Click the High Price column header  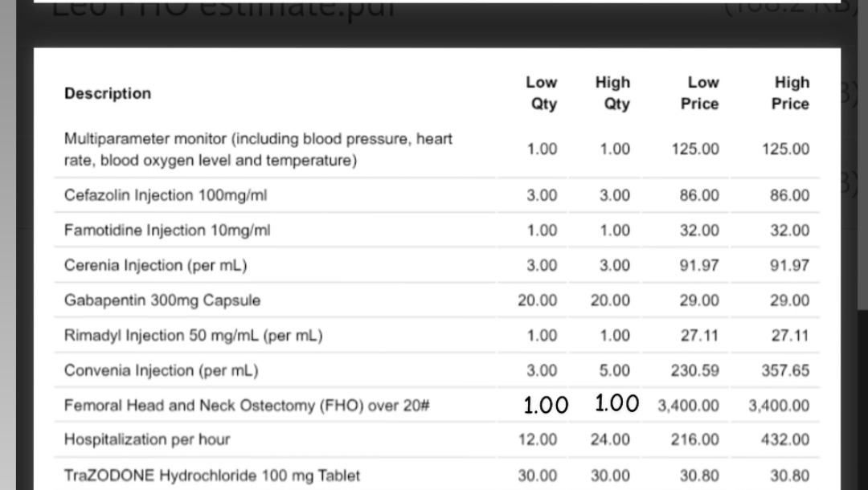coord(792,93)
